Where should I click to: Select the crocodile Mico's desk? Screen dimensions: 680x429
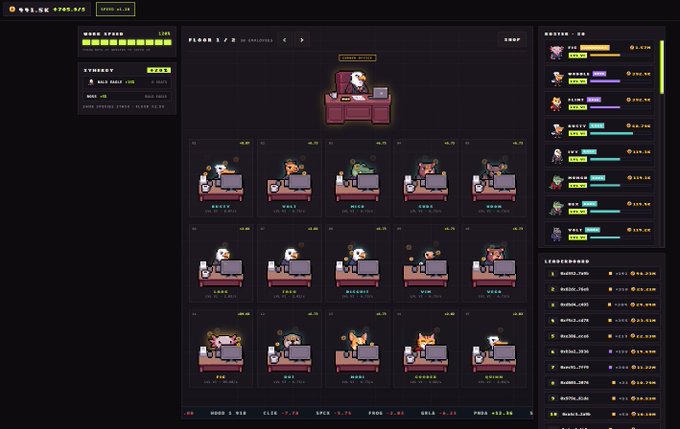[357, 178]
